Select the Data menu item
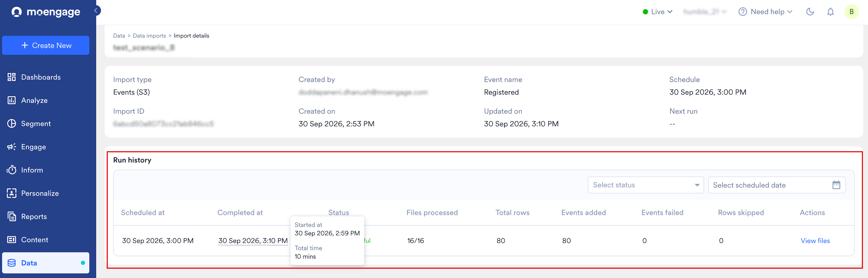Image resolution: width=868 pixels, height=278 pixels. pyautogui.click(x=46, y=263)
